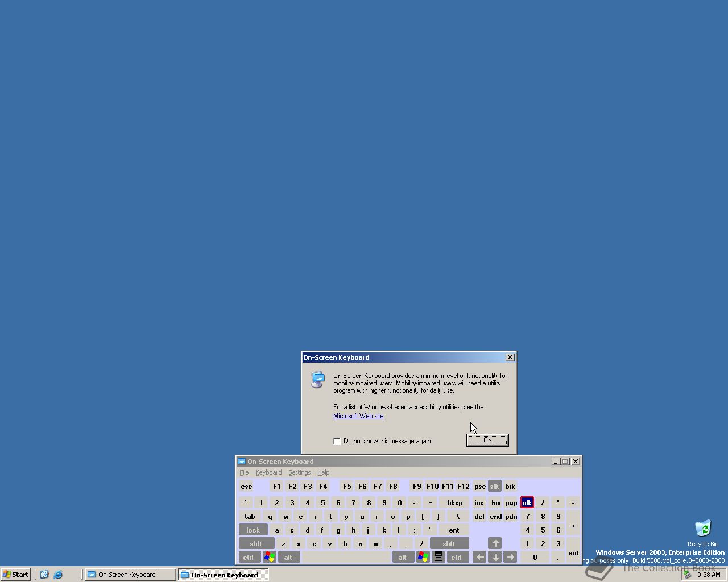Click the numpad asterisk key
The width and height of the screenshot is (728, 582).
(x=558, y=502)
